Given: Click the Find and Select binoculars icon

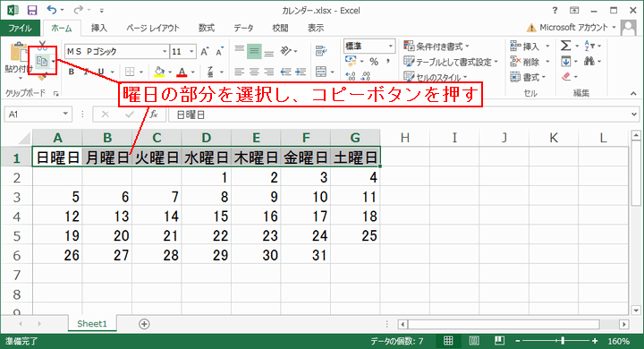Looking at the screenshot, I should [x=589, y=61].
